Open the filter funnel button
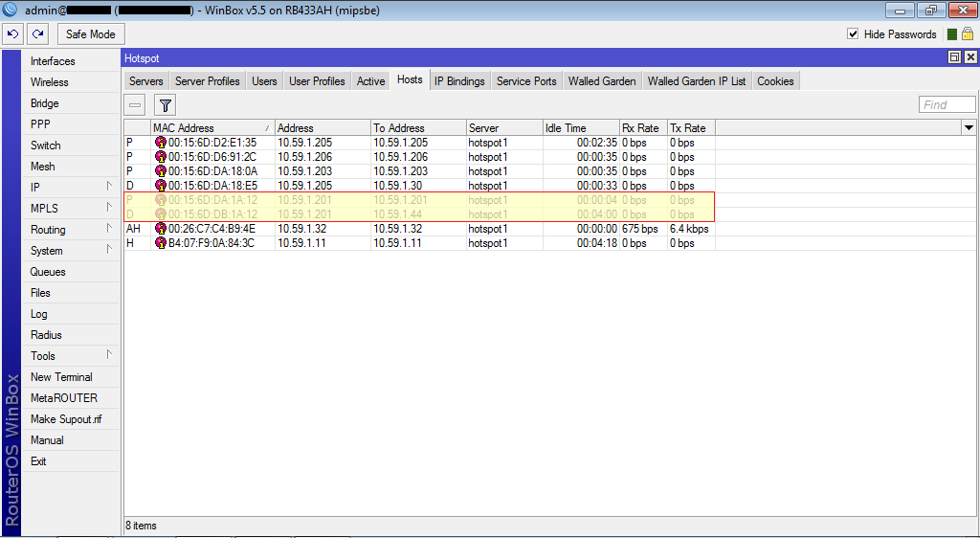Screen dimensions: 980x538 coord(165,105)
